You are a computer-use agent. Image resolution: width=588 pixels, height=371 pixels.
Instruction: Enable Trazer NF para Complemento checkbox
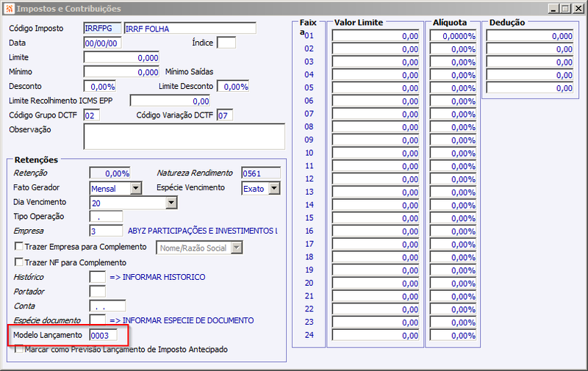[18, 262]
